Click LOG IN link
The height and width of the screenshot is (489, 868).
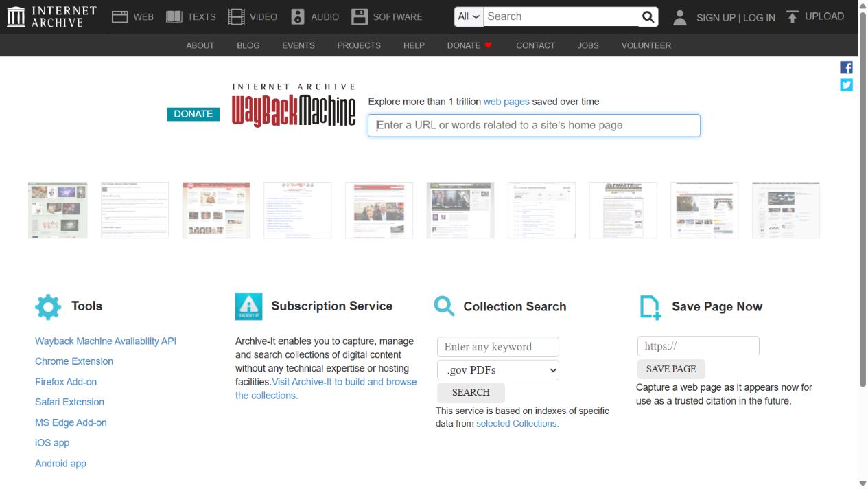pos(759,18)
